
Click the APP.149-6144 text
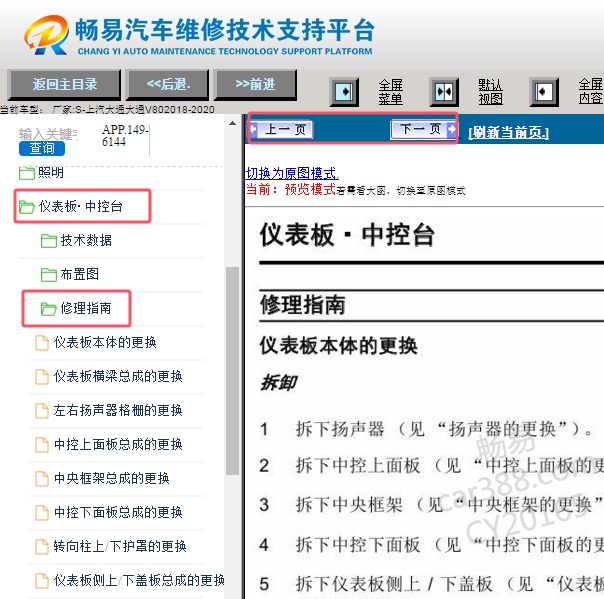point(125,136)
